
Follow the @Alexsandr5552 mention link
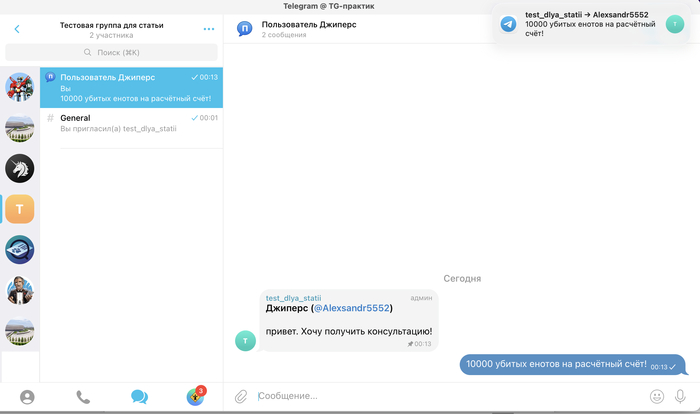tap(353, 308)
